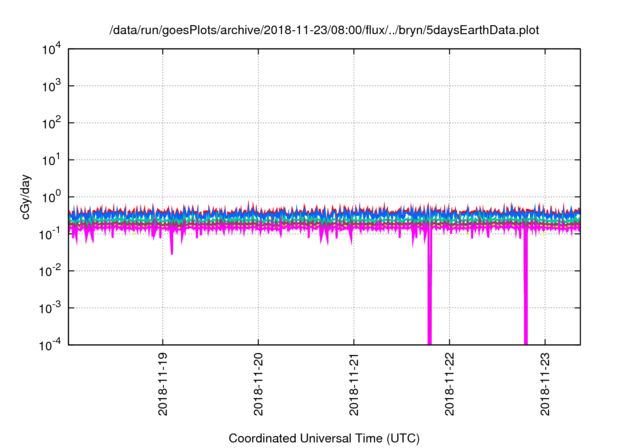The width and height of the screenshot is (640, 448).
Task: Click the 10^1 y-axis label
Action: [x=52, y=160]
